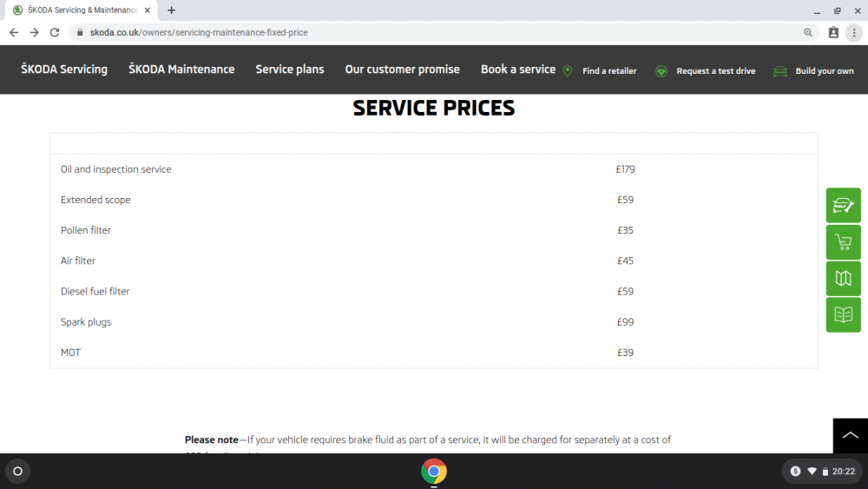Viewport: 868px width, 489px height.
Task: Open the clipboard extension icon in Chrome toolbar
Action: (x=833, y=33)
